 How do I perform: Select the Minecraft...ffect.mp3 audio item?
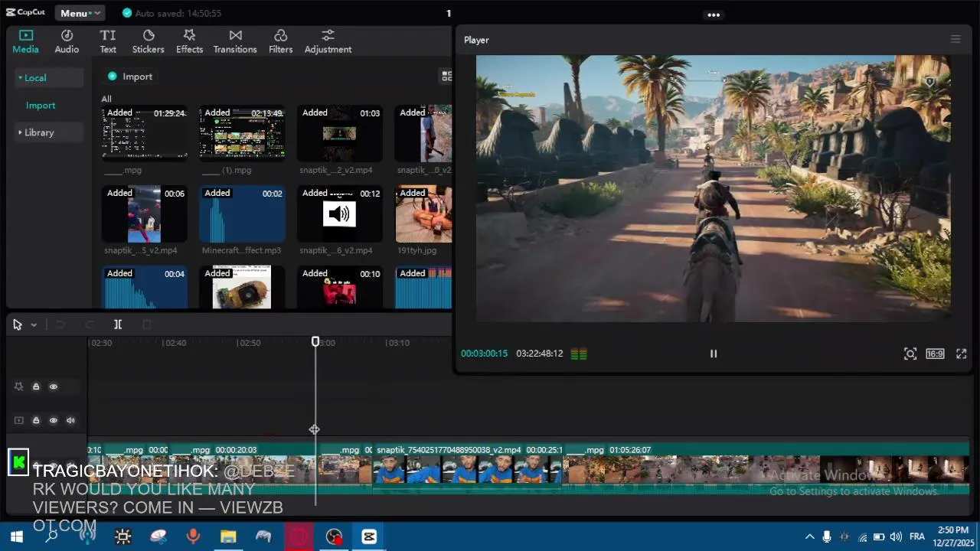click(243, 214)
